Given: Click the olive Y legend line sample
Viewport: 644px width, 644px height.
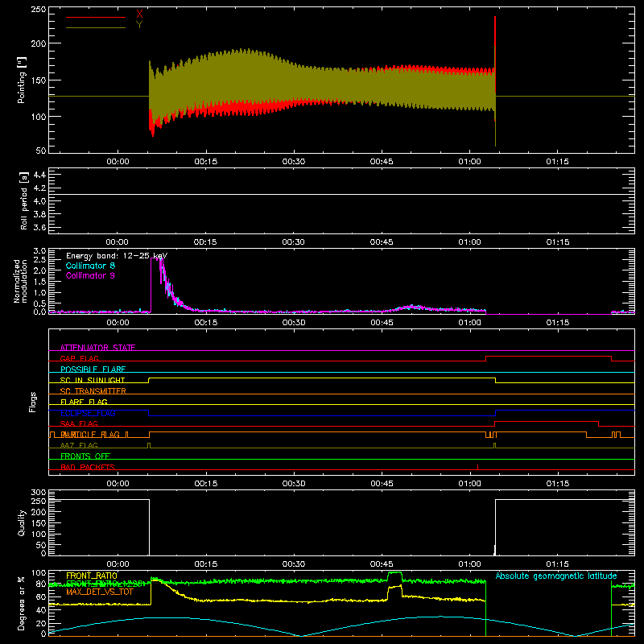Looking at the screenshot, I should coord(96,28).
